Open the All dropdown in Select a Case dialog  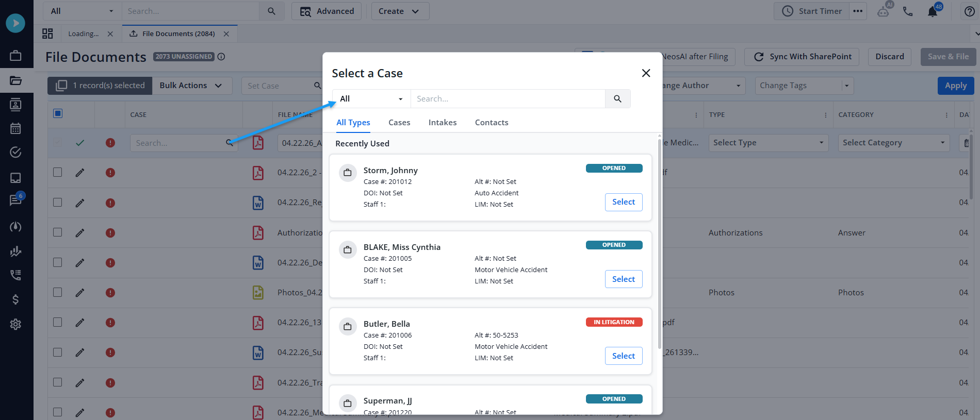371,99
